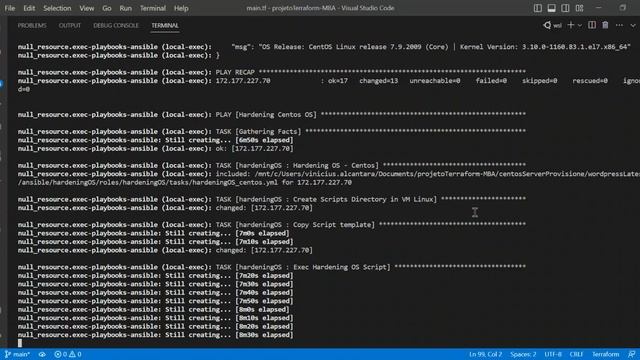Click the feedback icon in status bar
The width and height of the screenshot is (640, 360).
[631, 354]
